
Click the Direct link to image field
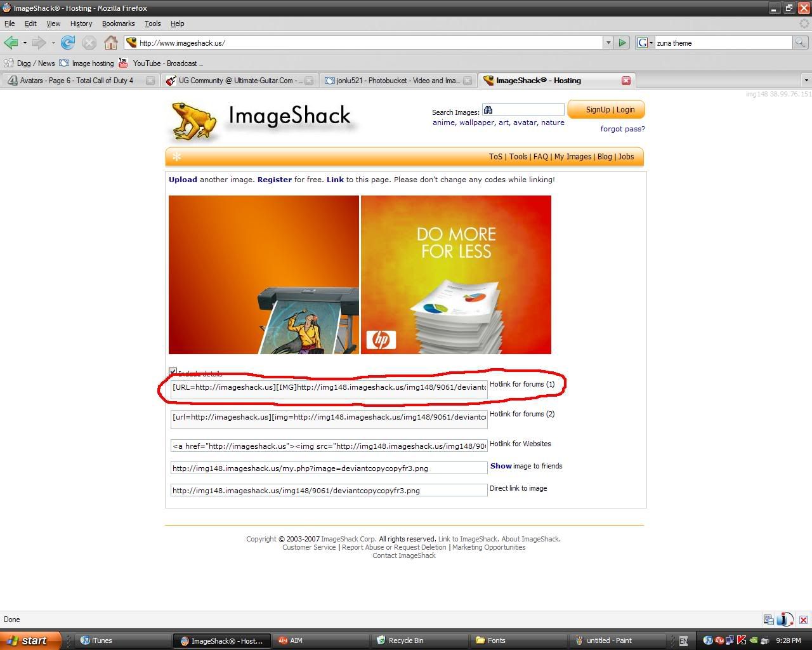329,491
